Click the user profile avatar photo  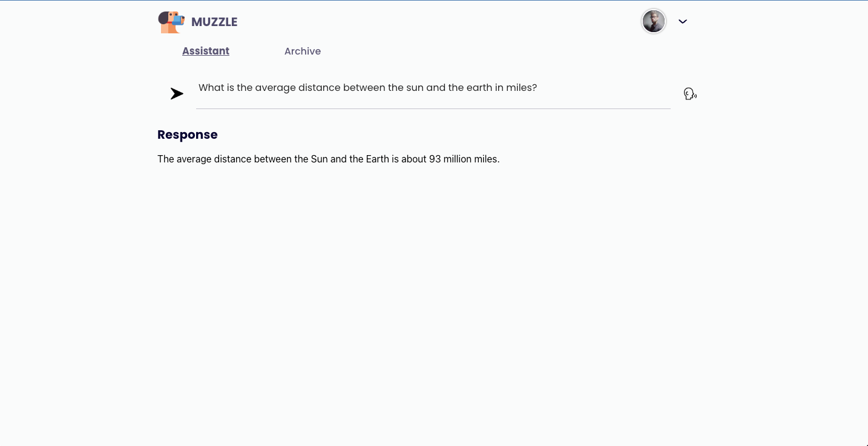[654, 22]
